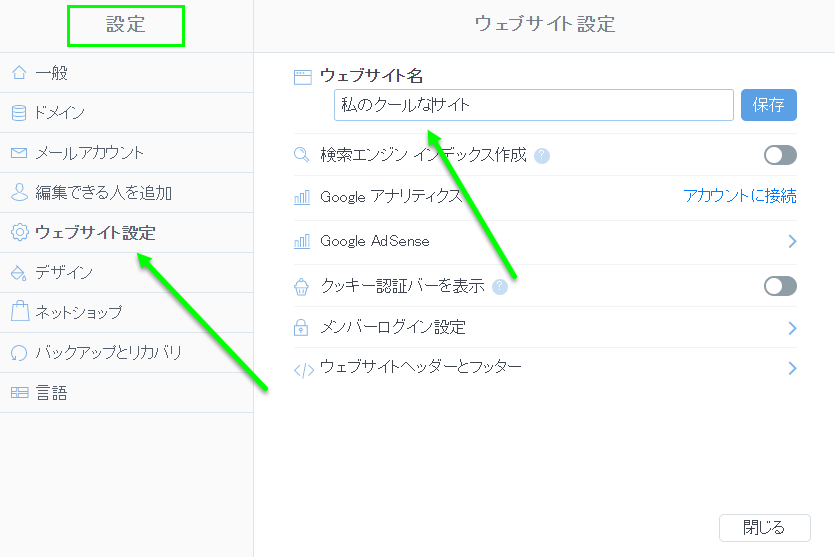
Task: Click the code brackets icon for ヘッダーとフッター
Action: click(304, 370)
